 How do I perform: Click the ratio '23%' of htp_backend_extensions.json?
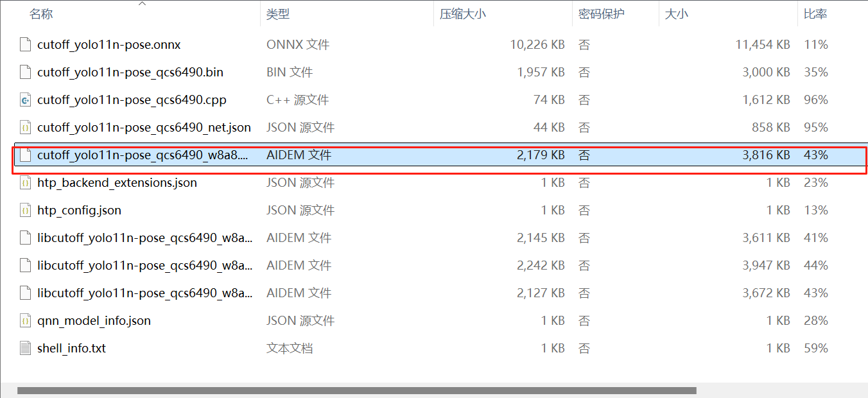coord(816,183)
